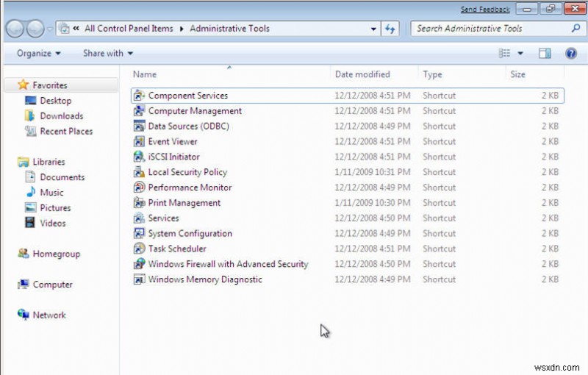The height and width of the screenshot is (375, 588).
Task: Click the Recent Places icon
Action: coord(30,131)
